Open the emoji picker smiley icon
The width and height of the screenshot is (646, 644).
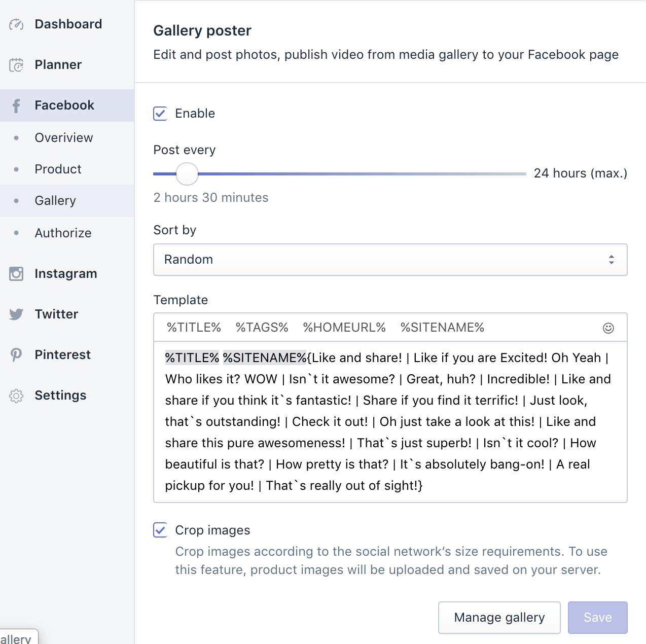(608, 328)
